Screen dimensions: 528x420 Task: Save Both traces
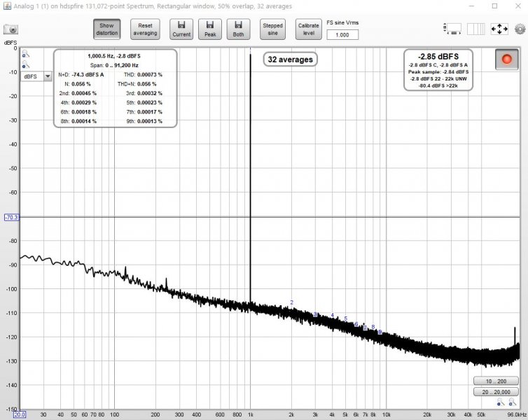tap(238, 29)
